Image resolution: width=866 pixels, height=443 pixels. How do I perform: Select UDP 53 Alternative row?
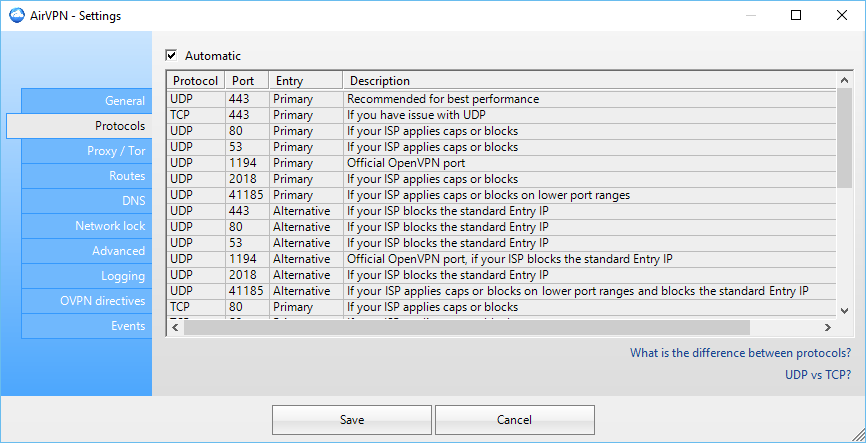coord(502,243)
